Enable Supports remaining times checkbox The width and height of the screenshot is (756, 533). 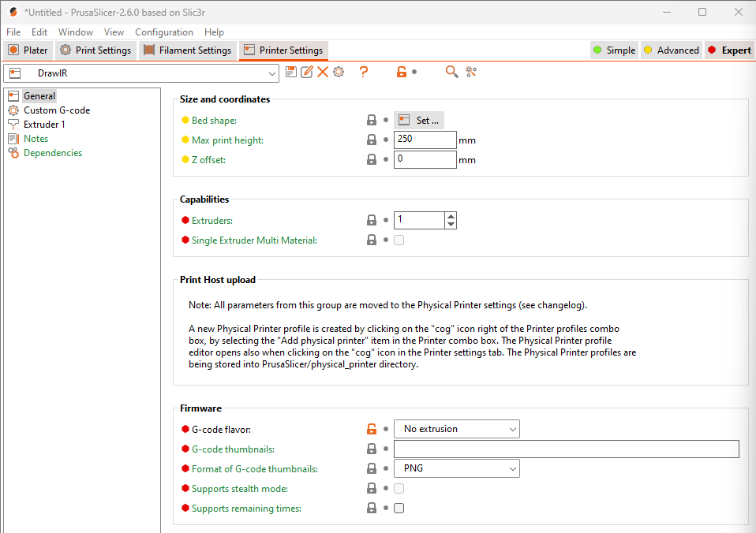pos(399,509)
